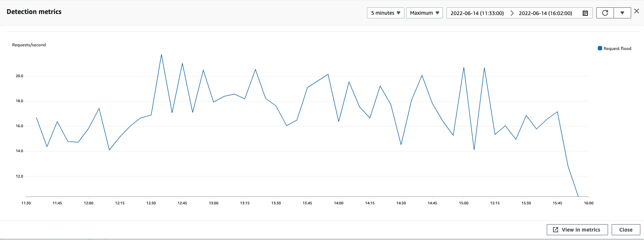Click the Requests/second axis title
Image resolution: width=644 pixels, height=240 pixels.
click(29, 45)
